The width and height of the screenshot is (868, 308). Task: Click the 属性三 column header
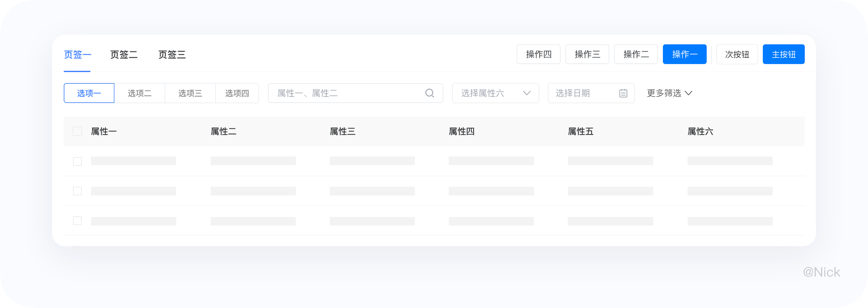(342, 132)
